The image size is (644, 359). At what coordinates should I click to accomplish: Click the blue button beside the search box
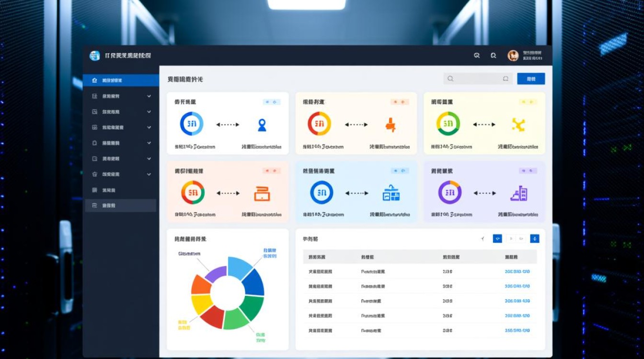coord(531,79)
